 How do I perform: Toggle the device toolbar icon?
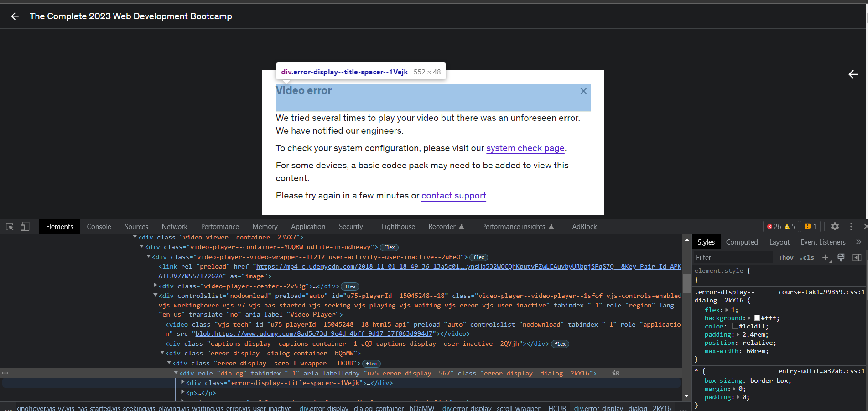[25, 227]
